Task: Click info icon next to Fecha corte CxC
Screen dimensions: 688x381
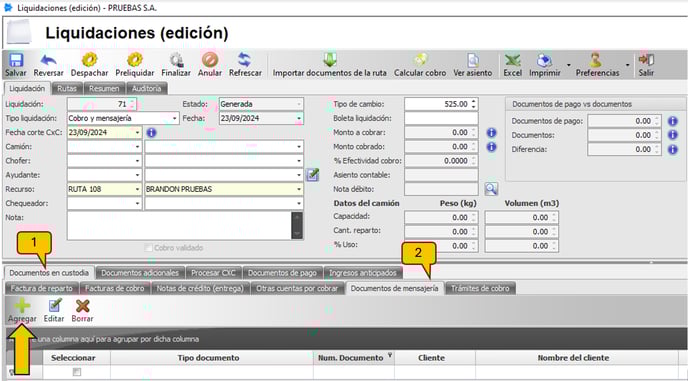Action: click(x=151, y=132)
